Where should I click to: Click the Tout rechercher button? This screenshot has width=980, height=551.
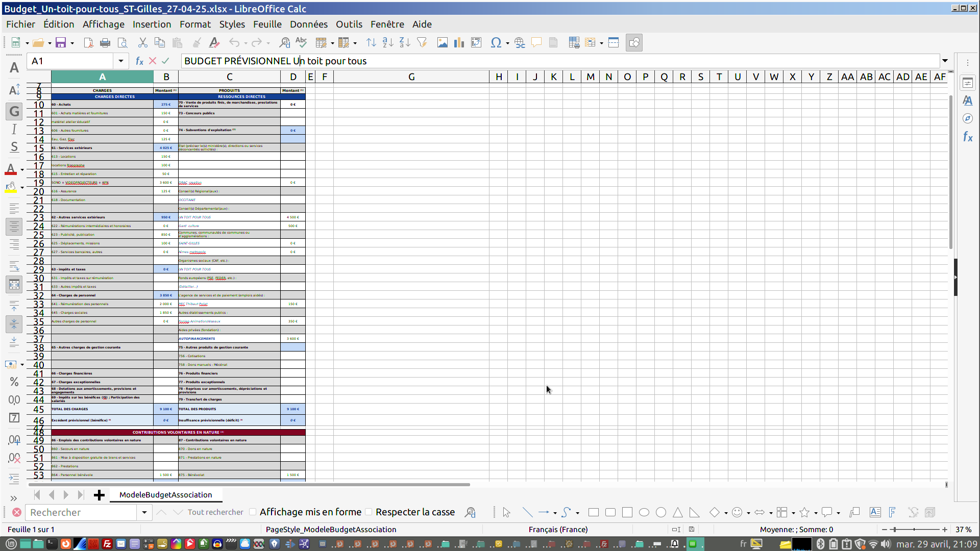click(215, 512)
